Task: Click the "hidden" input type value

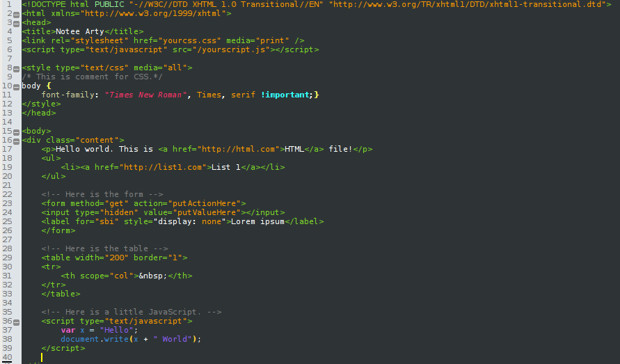Action: 119,212
